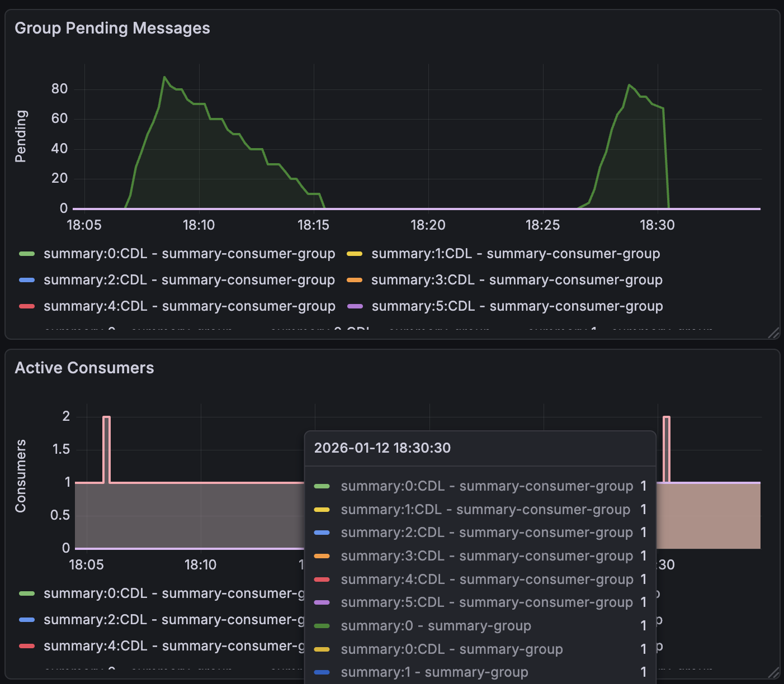The image size is (784, 684).
Task: Open the Active Consumers panel title menu
Action: [84, 368]
